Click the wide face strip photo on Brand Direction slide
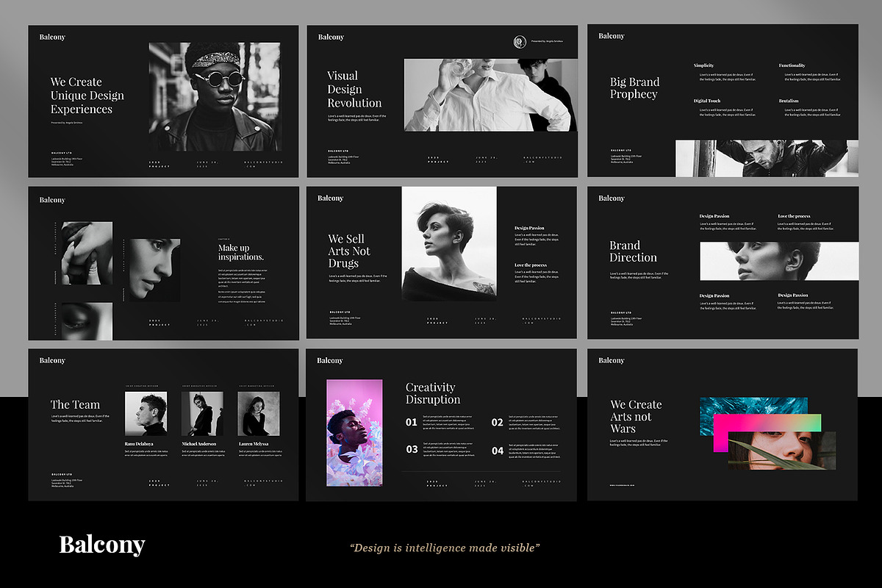This screenshot has width=882, height=588. [x=778, y=261]
